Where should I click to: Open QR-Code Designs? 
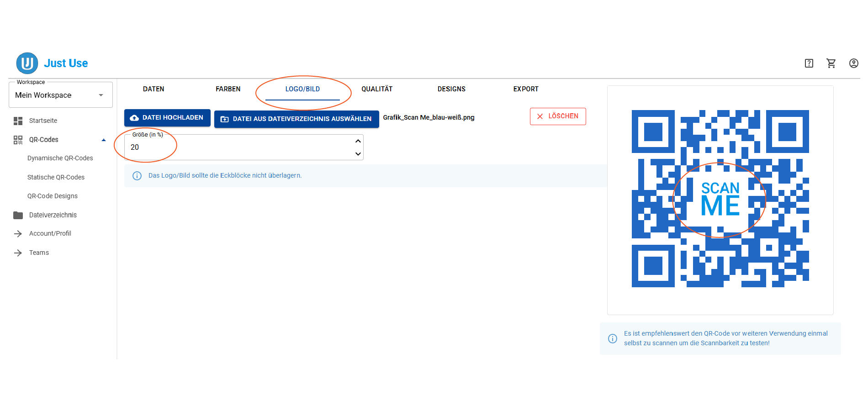[x=53, y=196]
